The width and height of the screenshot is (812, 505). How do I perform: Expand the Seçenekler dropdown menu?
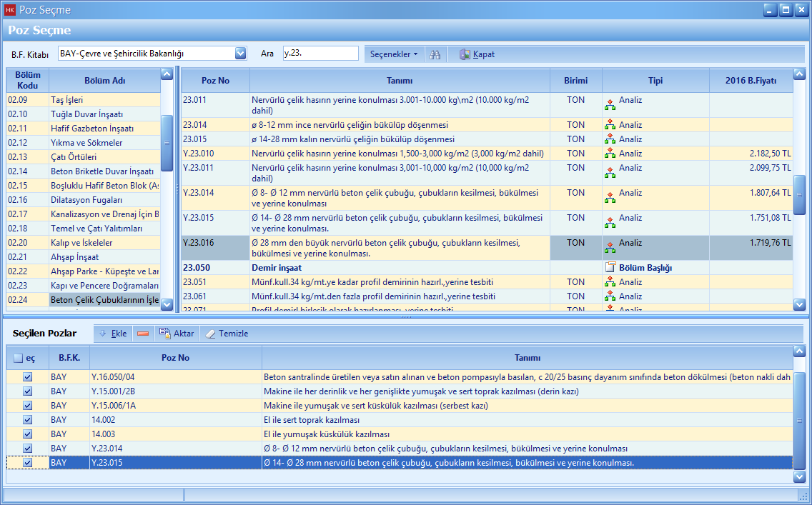[394, 54]
